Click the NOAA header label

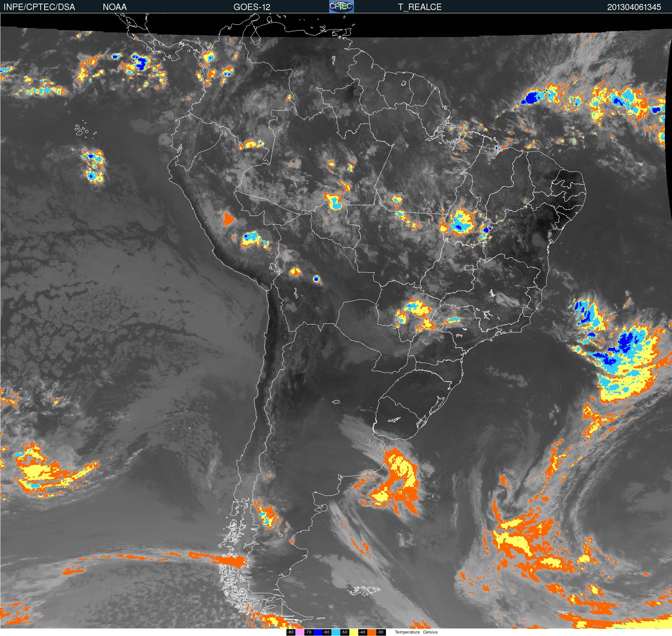point(115,7)
